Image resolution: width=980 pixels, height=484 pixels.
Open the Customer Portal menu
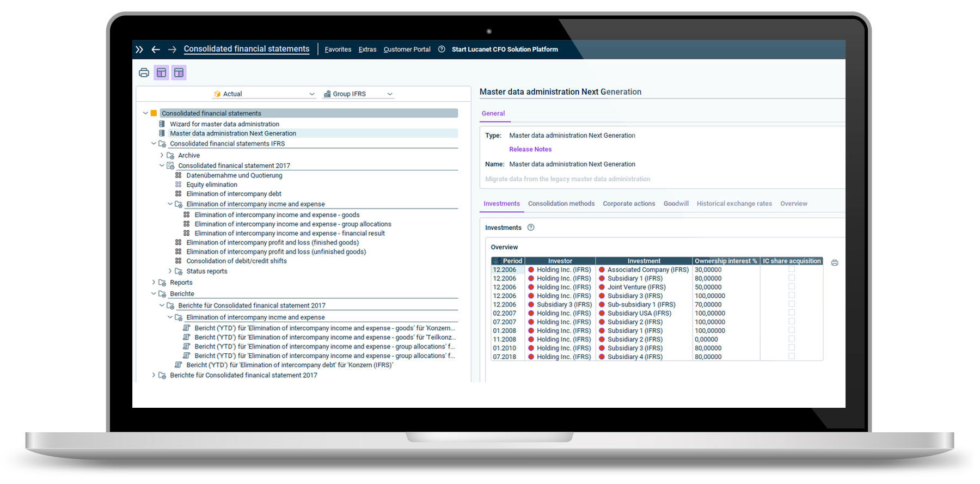407,50
